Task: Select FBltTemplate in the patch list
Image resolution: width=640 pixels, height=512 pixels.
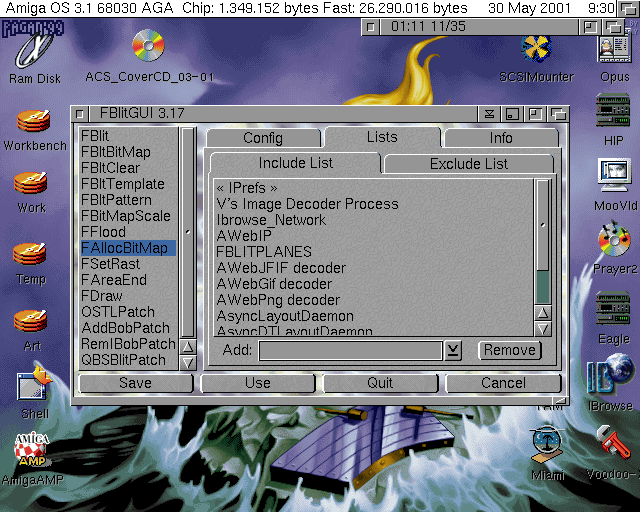Action: click(x=128, y=184)
